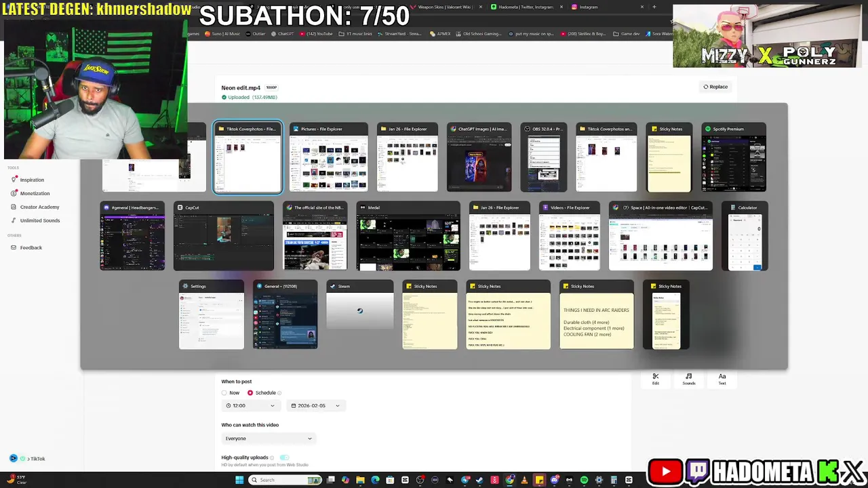Open the Game dev bookmark folder

pos(627,34)
